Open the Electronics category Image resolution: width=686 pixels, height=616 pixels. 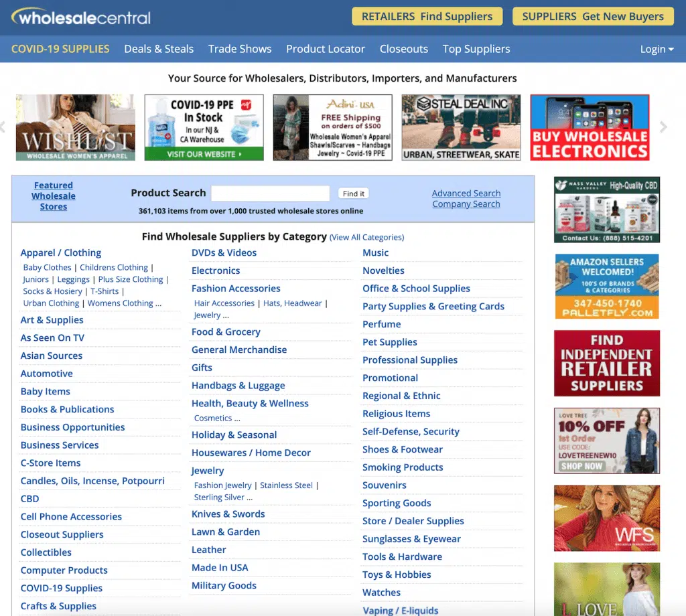216,271
